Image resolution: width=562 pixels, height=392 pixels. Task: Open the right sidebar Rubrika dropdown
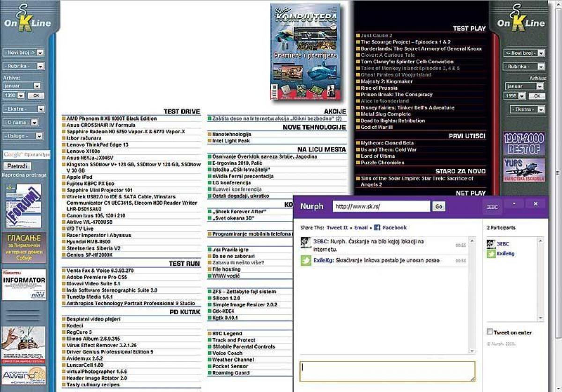point(525,66)
